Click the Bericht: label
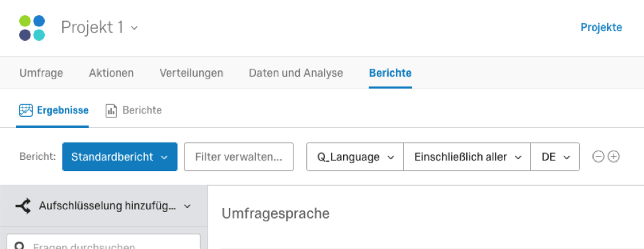This screenshot has height=249, width=644. click(38, 157)
